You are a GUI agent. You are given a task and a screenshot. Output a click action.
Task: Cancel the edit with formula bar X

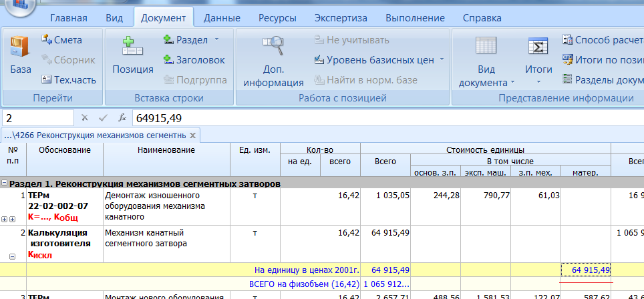coord(85,118)
